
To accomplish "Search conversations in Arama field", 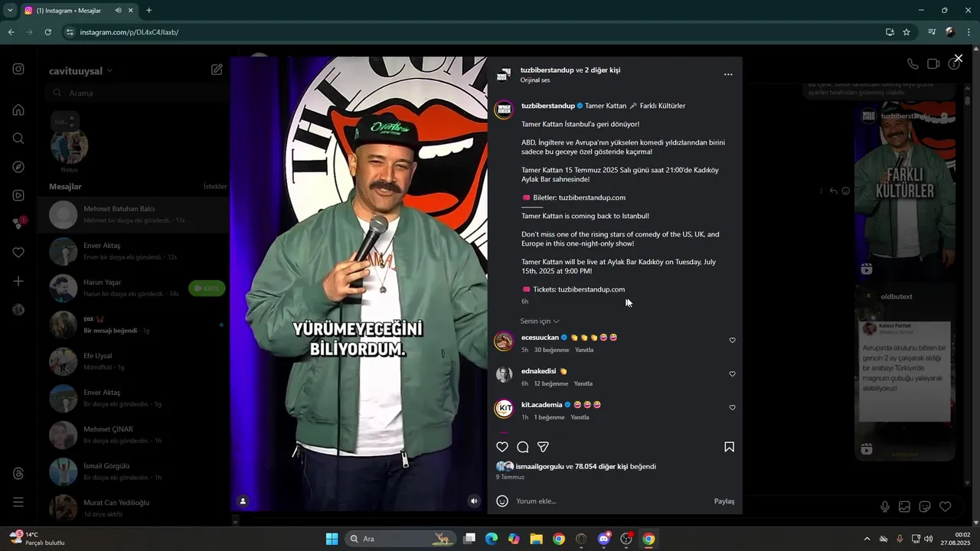I will (136, 93).
